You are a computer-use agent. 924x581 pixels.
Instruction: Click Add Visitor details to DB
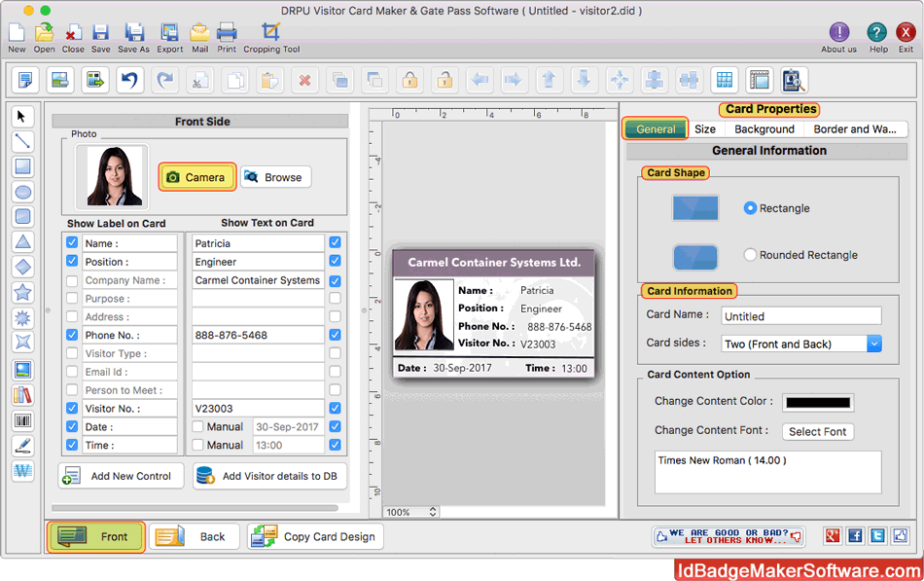click(x=269, y=476)
